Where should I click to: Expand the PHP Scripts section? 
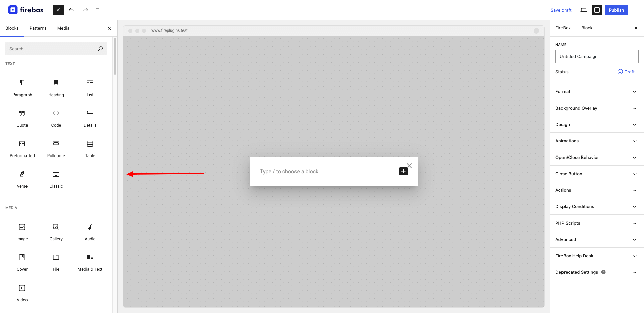pyautogui.click(x=597, y=223)
